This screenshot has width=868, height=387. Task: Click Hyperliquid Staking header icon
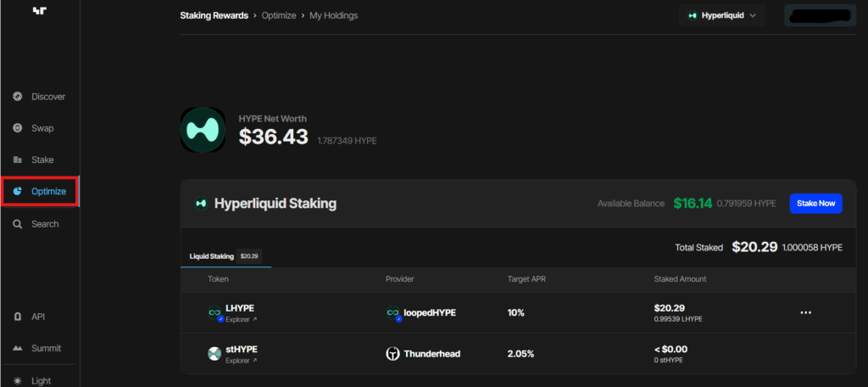200,204
